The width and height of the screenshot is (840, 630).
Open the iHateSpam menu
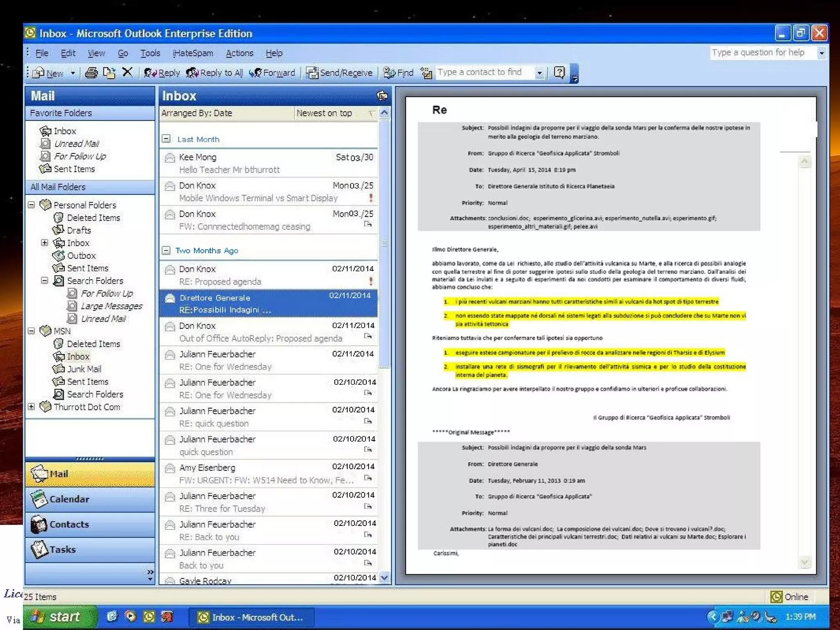coord(193,53)
